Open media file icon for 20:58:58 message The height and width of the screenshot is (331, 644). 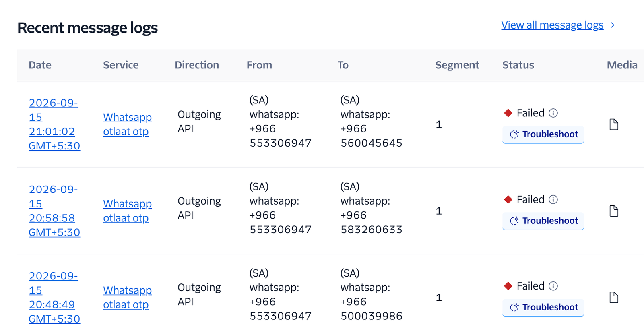click(x=614, y=211)
